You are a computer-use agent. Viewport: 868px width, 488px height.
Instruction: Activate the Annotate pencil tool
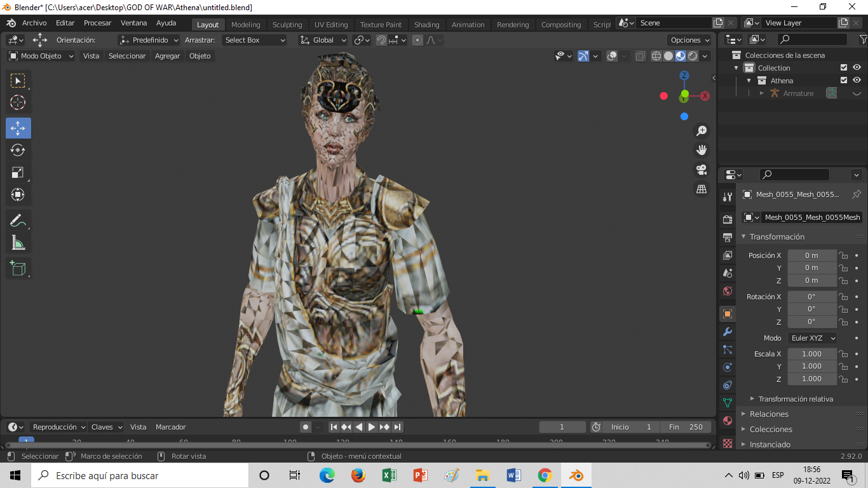click(x=18, y=220)
